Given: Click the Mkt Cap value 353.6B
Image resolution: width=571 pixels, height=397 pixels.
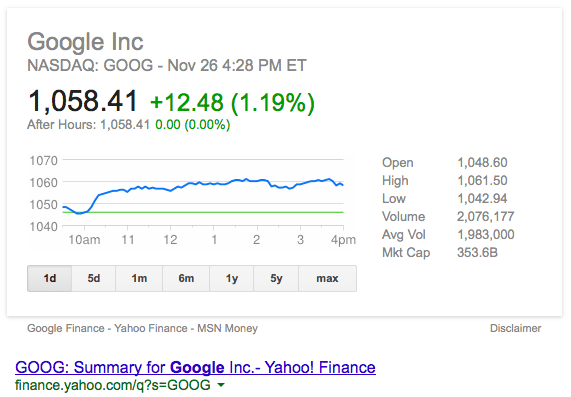Looking at the screenshot, I should tap(477, 252).
